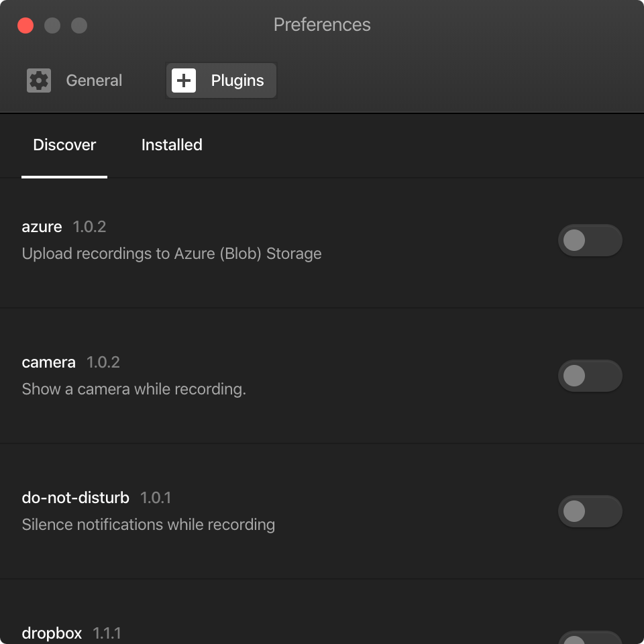644x644 pixels.
Task: Click the Plugins plus icon
Action: 184,80
